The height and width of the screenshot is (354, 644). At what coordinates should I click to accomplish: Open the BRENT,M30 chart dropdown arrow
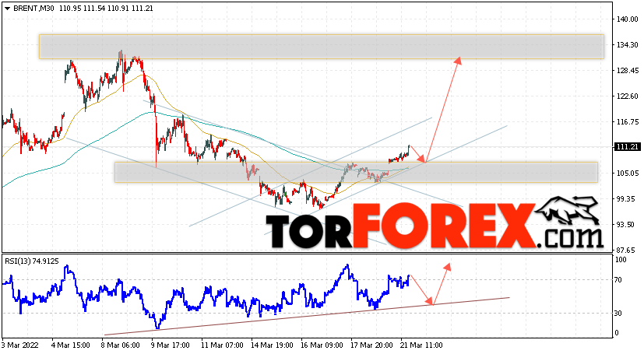click(7, 9)
